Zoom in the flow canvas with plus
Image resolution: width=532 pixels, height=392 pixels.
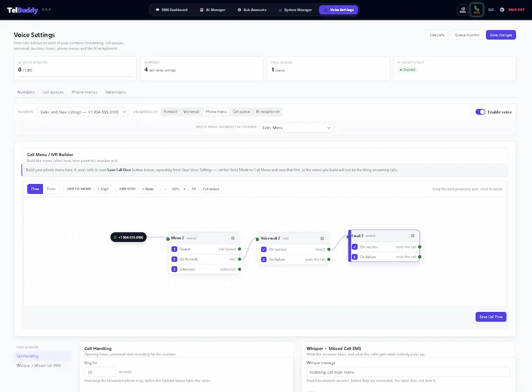pos(185,189)
